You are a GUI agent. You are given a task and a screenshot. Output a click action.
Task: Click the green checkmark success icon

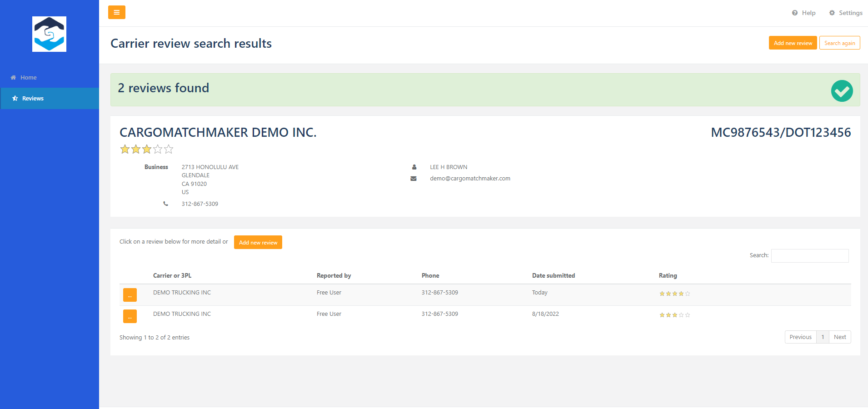click(x=842, y=91)
